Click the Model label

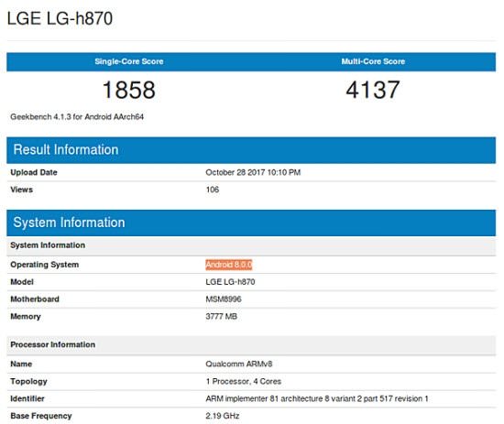22,282
